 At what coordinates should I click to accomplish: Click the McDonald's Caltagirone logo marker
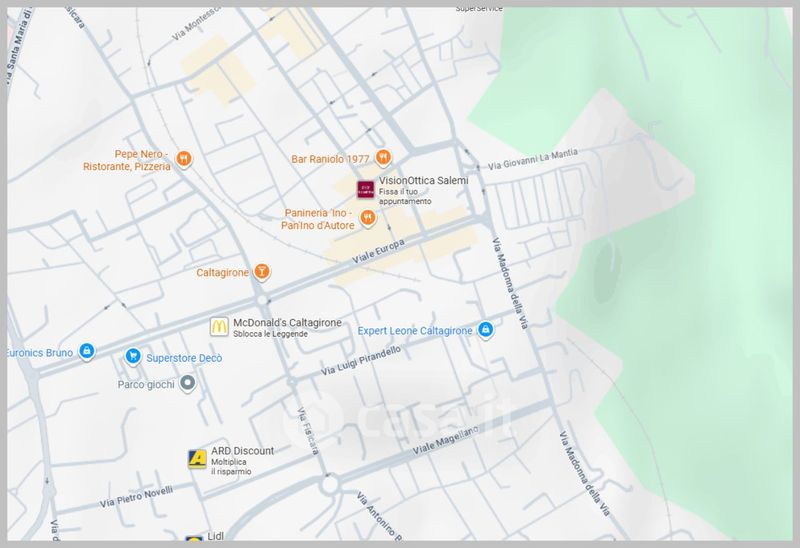(x=218, y=326)
